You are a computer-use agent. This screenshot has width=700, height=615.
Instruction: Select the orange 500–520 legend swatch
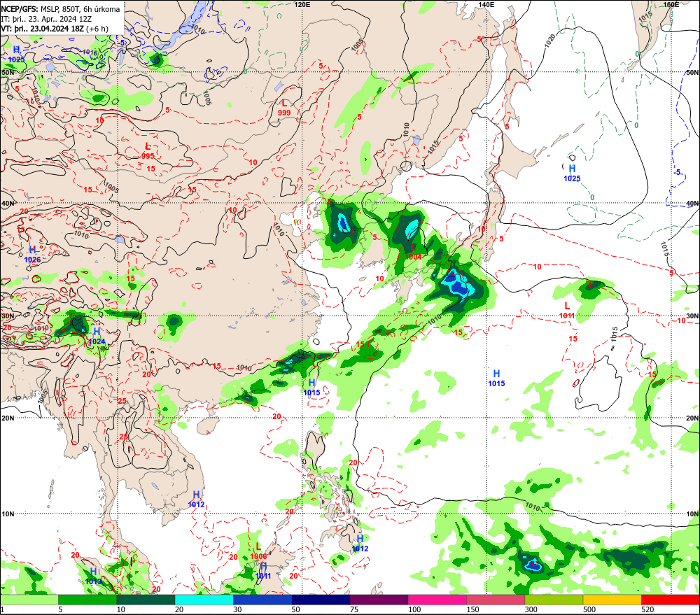pos(612,600)
